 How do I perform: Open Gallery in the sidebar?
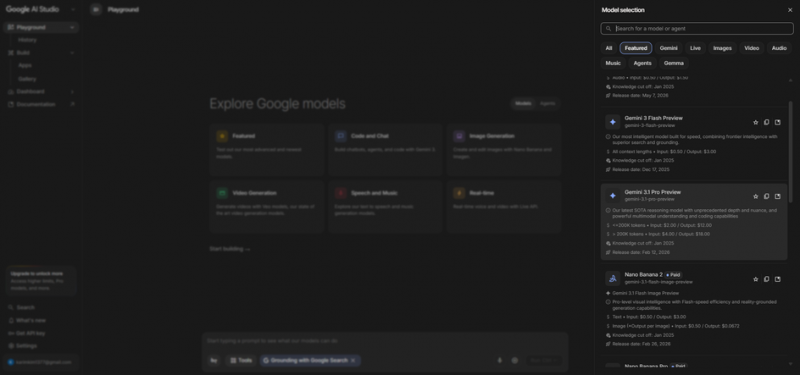[28, 79]
